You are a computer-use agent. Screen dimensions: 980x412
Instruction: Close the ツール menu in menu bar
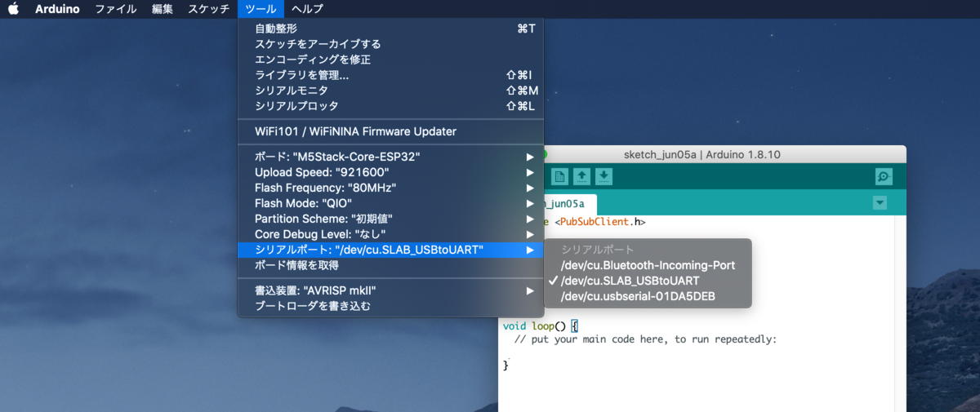coord(261,9)
